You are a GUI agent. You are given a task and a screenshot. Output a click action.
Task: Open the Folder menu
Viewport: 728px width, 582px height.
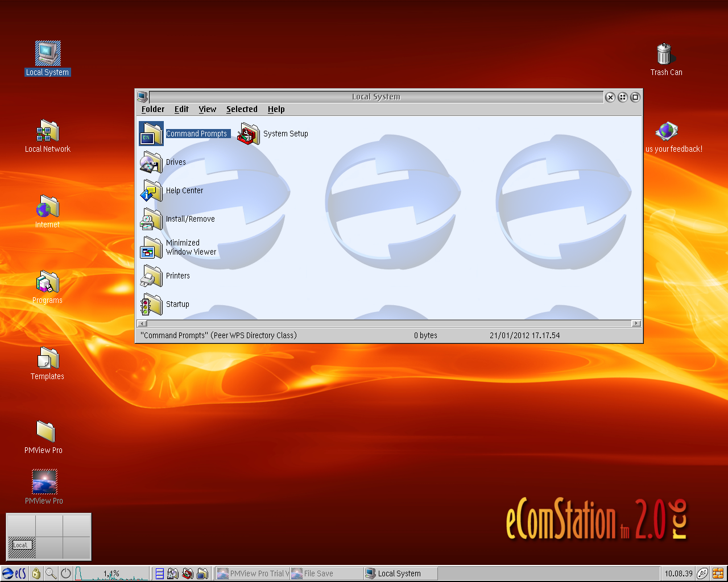coord(153,109)
